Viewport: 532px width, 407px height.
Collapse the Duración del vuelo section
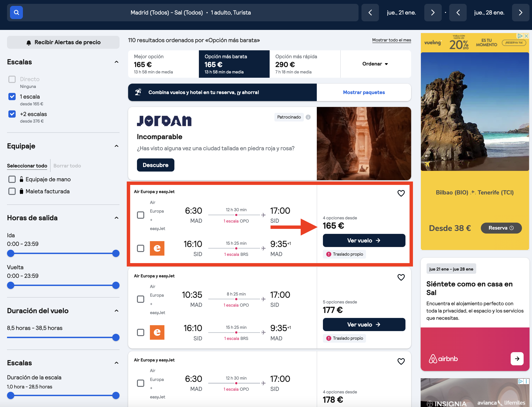pyautogui.click(x=117, y=311)
